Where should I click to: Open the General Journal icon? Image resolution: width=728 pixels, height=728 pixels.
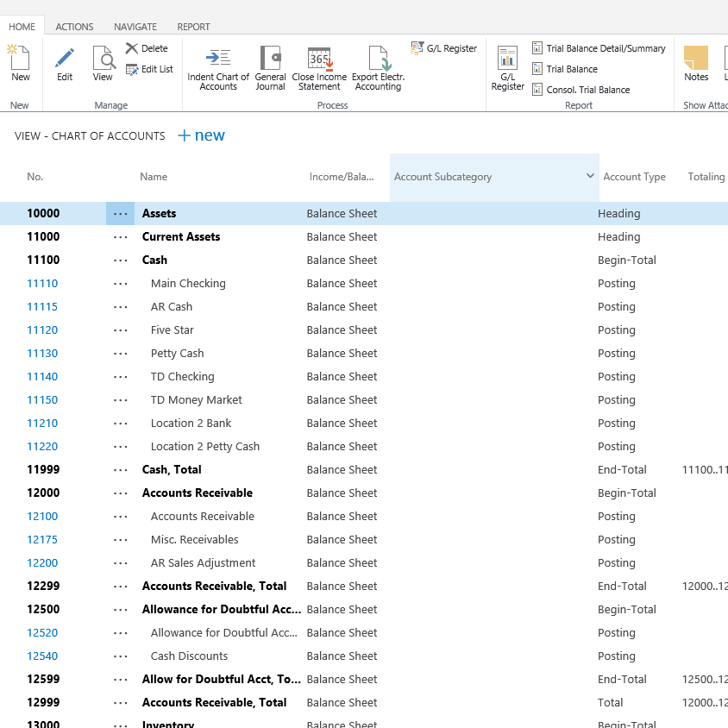[x=270, y=59]
